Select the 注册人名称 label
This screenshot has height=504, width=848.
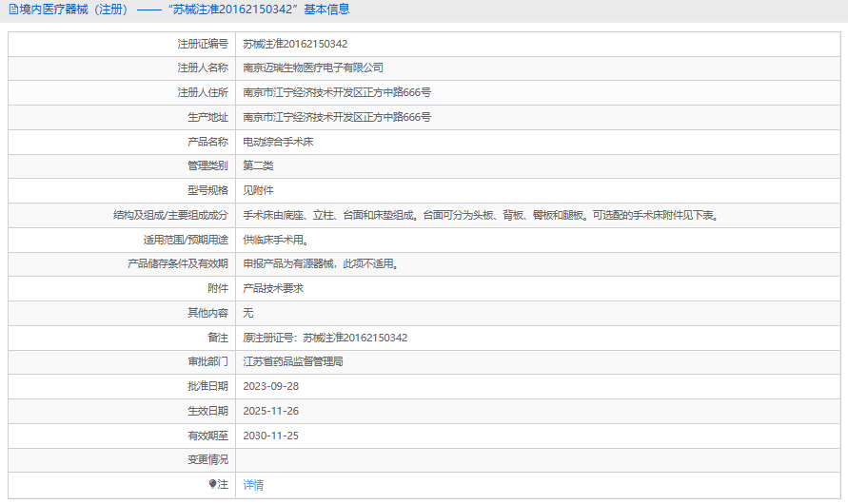coord(203,68)
